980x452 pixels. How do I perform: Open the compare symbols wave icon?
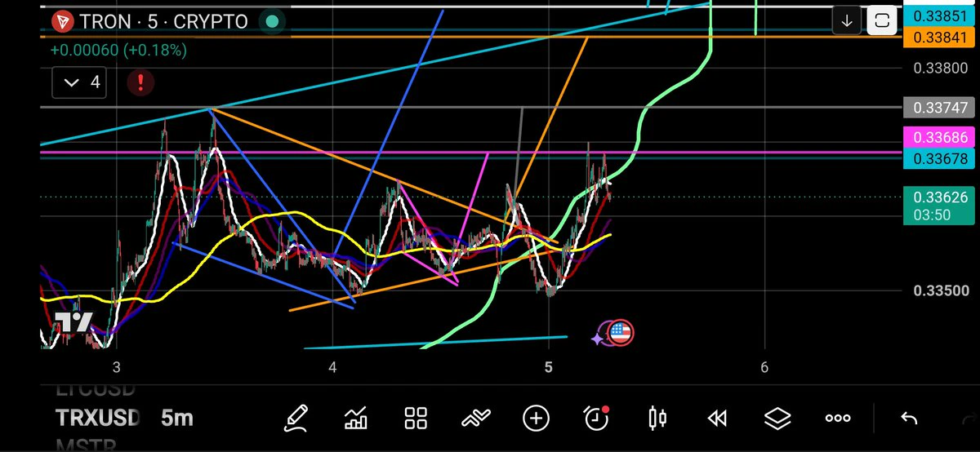(476, 419)
